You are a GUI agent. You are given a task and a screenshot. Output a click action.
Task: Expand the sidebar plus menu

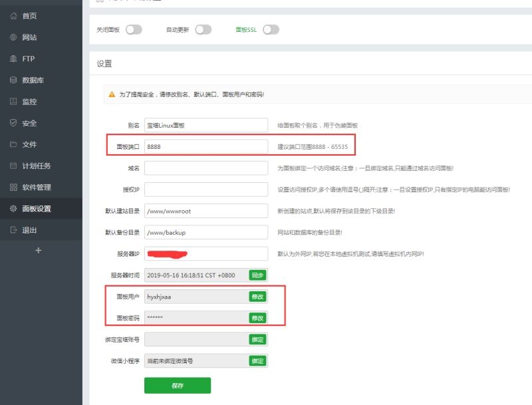point(39,251)
